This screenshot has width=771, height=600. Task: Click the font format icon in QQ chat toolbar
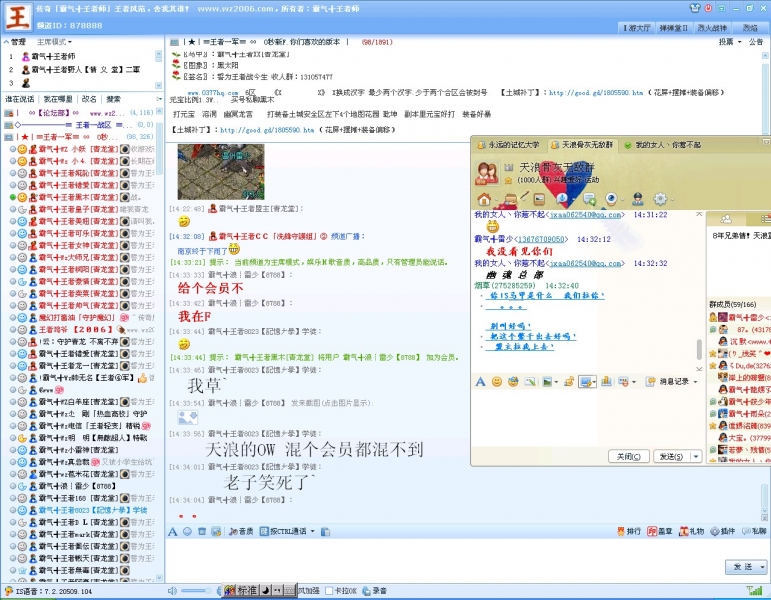481,382
